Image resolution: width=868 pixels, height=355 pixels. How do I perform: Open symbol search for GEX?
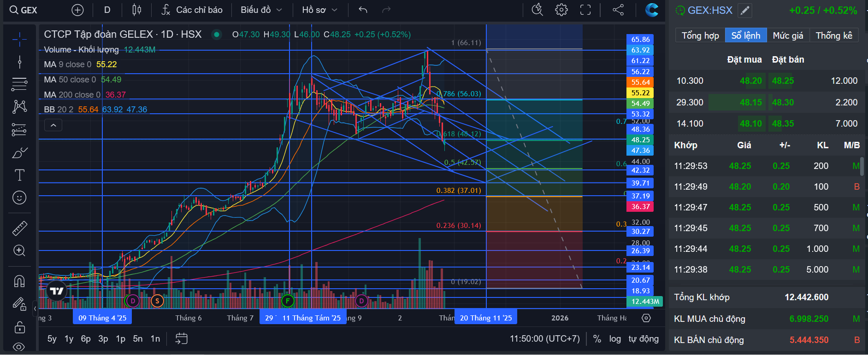23,10
